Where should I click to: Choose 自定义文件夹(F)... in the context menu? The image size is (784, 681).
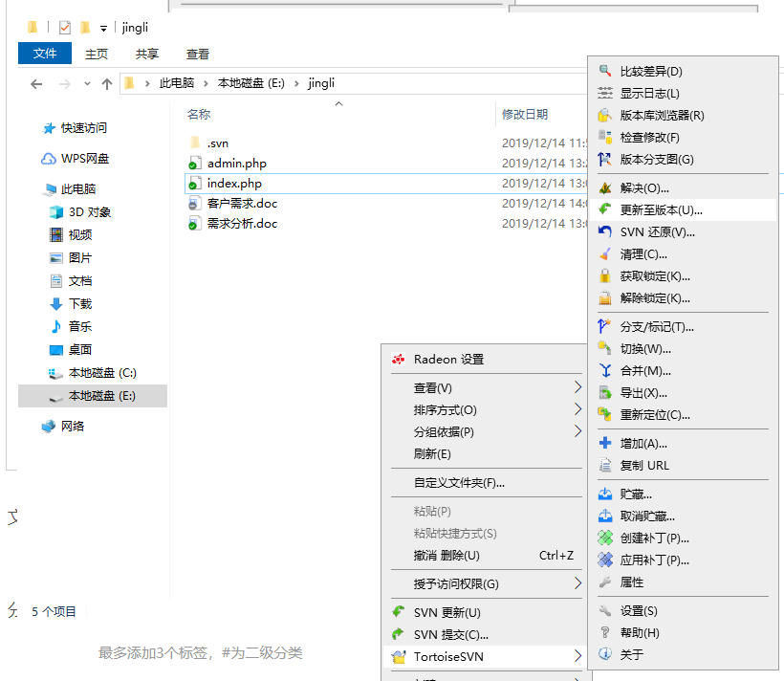click(459, 483)
